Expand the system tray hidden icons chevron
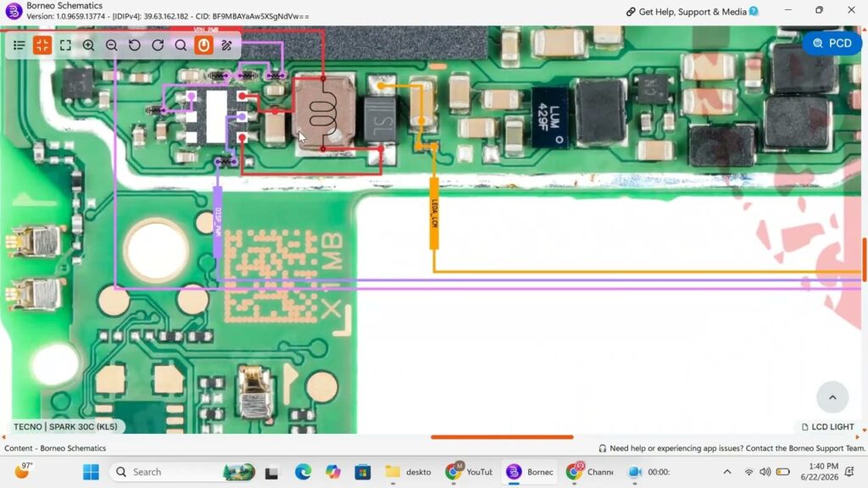This screenshot has width=868, height=488. 726,472
